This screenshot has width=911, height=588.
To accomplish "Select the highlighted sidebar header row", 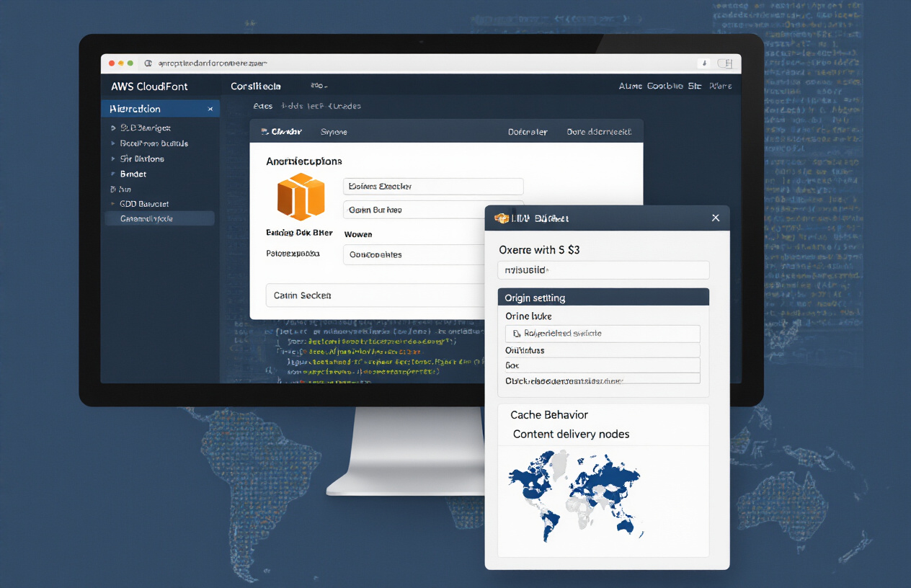I will [160, 109].
